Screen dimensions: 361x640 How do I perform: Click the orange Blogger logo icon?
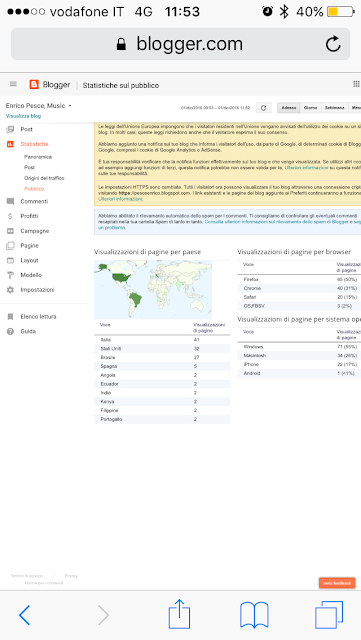[x=34, y=84]
